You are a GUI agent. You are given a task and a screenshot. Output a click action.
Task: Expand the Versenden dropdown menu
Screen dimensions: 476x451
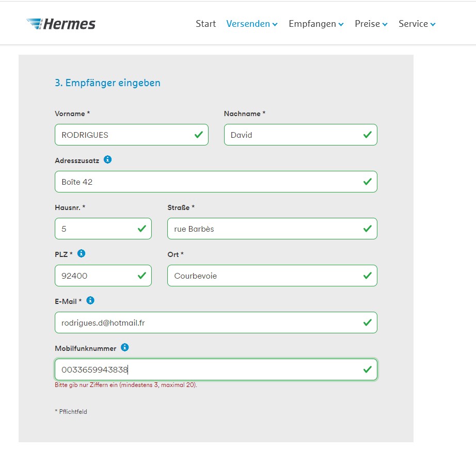click(x=251, y=24)
